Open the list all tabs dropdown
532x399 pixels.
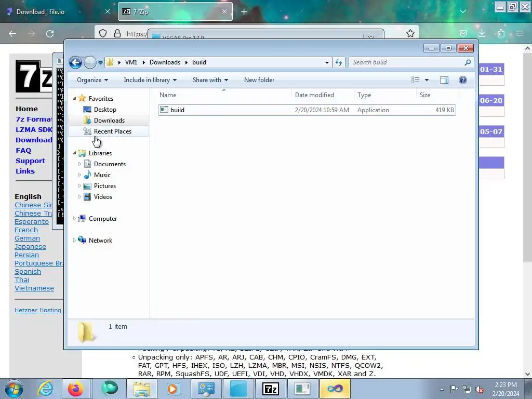click(463, 11)
